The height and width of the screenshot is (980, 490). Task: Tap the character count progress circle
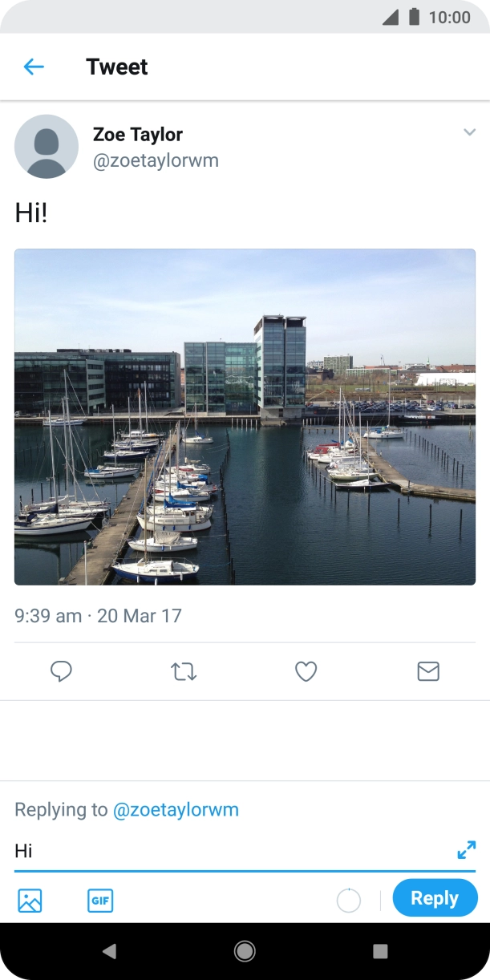click(x=349, y=901)
